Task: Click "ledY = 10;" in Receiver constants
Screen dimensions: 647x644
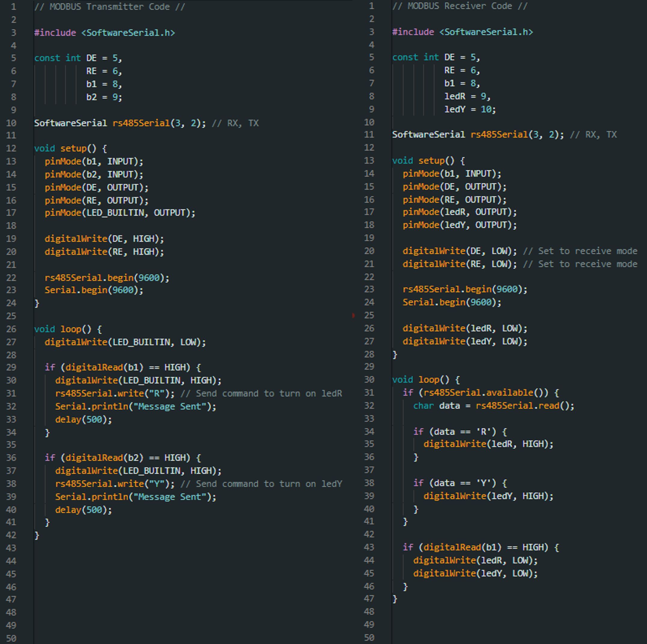Action: (470, 109)
